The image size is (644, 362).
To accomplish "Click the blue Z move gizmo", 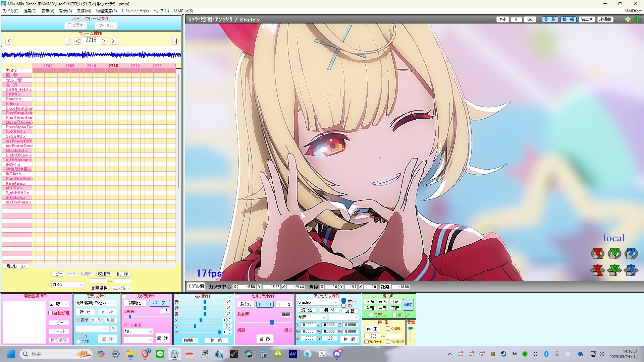I will point(631,270).
